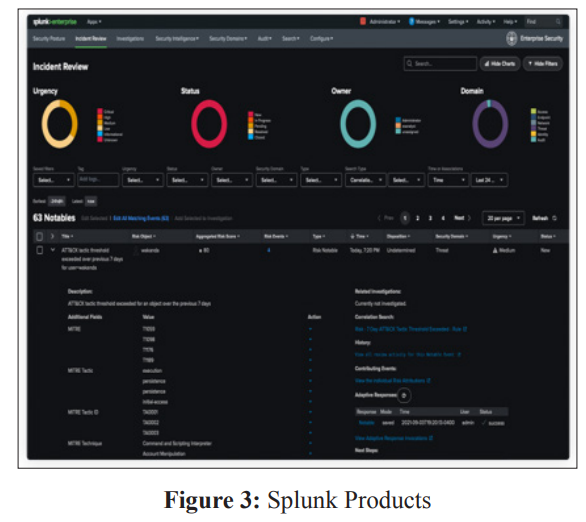Collapse the expanded ATT&CK notable row chevron

click(53, 250)
